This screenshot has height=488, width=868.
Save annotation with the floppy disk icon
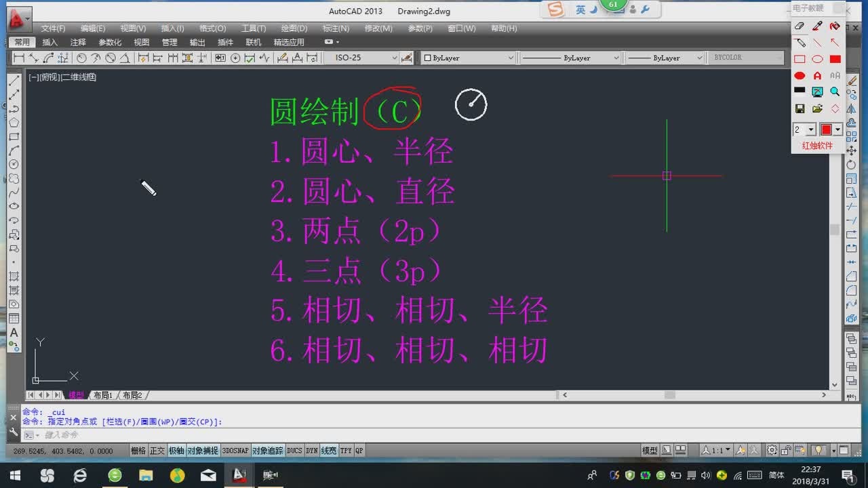800,108
